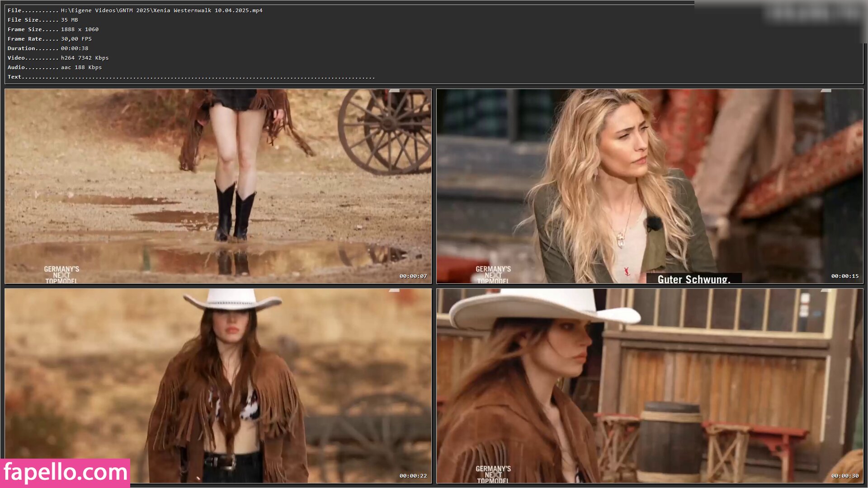The width and height of the screenshot is (868, 488).
Task: Click the 00:00:22 timestamp label
Action: tap(413, 476)
